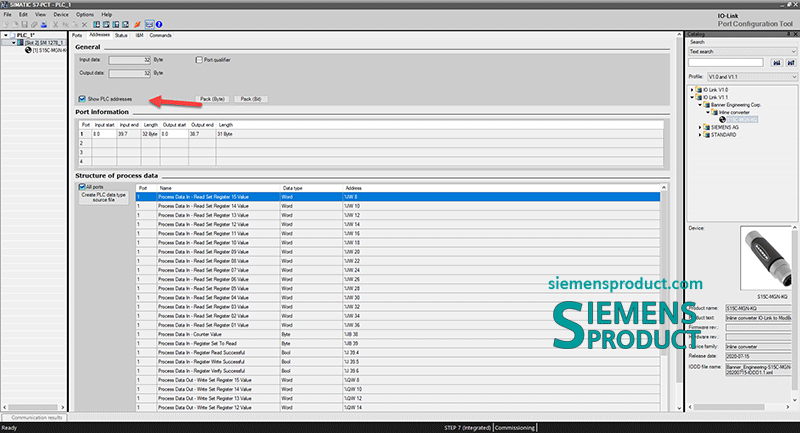Viewport: 800px width, 433px height.
Task: Click the S15C-MGN-KQ device image
Action: click(x=765, y=259)
